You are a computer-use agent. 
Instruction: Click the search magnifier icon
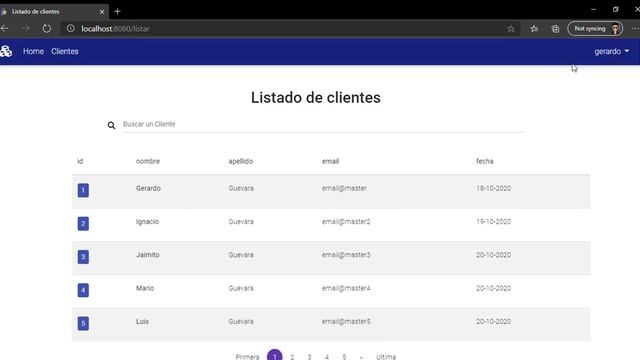[x=111, y=125]
